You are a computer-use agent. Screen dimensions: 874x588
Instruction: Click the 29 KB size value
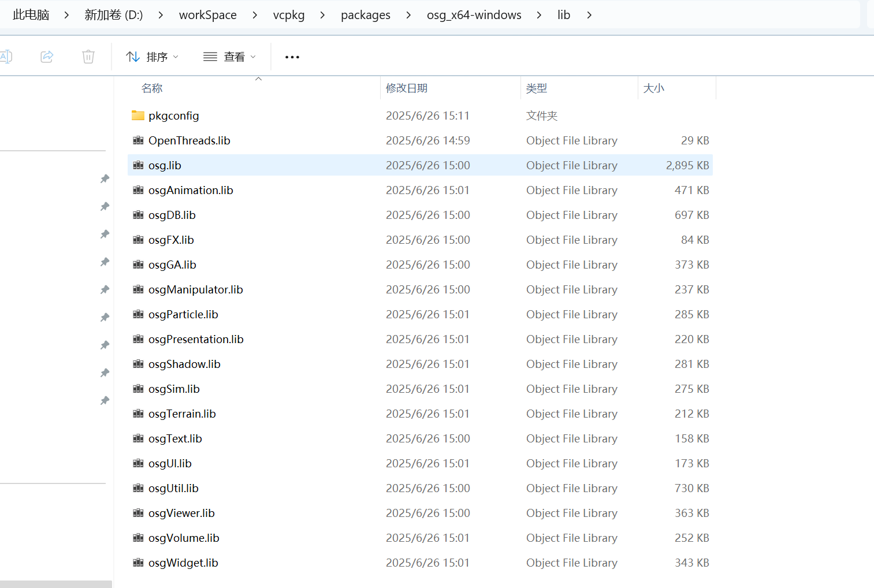695,140
